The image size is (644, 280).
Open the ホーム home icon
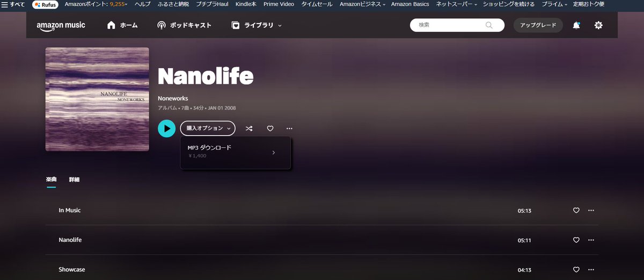pos(112,25)
